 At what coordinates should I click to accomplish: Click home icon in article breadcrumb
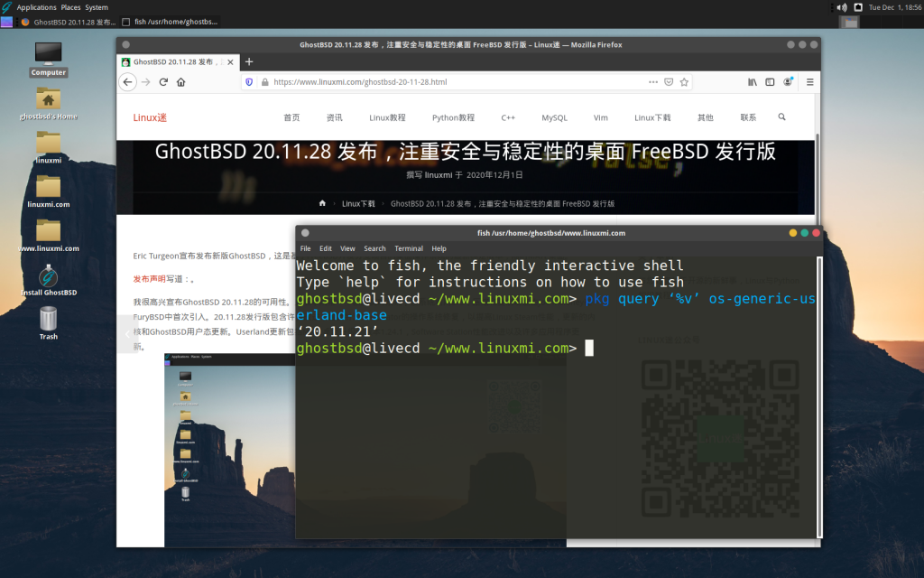(x=322, y=203)
